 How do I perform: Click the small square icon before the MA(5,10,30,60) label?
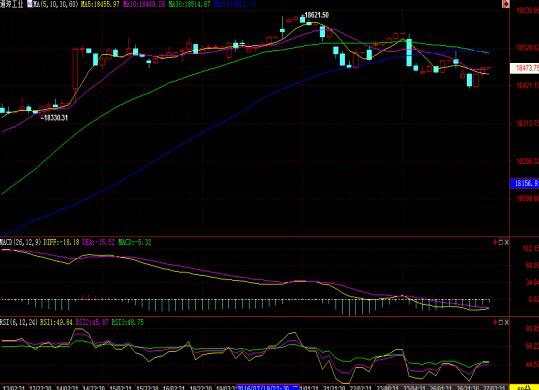click(29, 4)
